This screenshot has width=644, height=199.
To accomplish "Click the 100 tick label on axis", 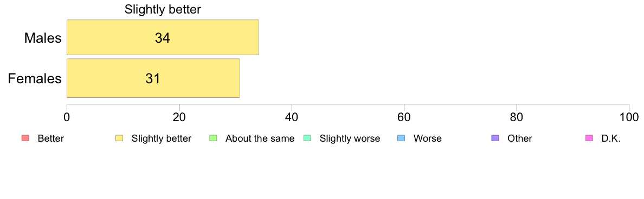I will click(x=629, y=117).
